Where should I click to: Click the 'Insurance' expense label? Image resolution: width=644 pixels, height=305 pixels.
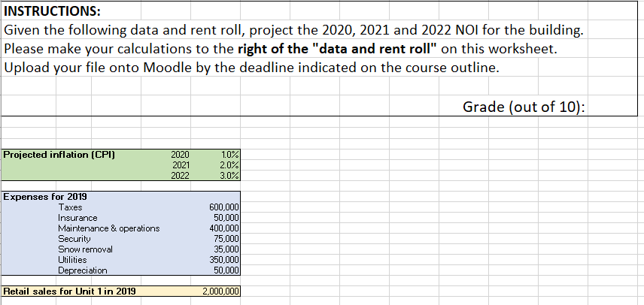pos(77,218)
